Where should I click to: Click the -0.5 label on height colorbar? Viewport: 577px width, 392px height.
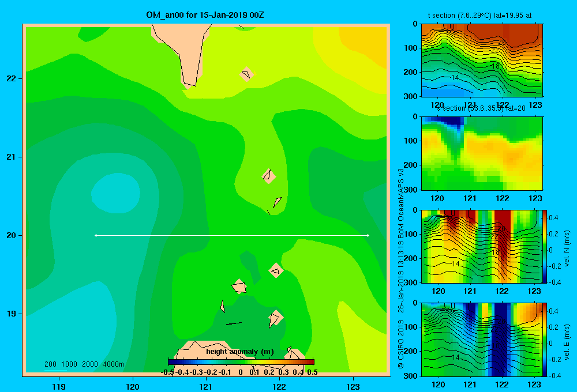pos(167,372)
